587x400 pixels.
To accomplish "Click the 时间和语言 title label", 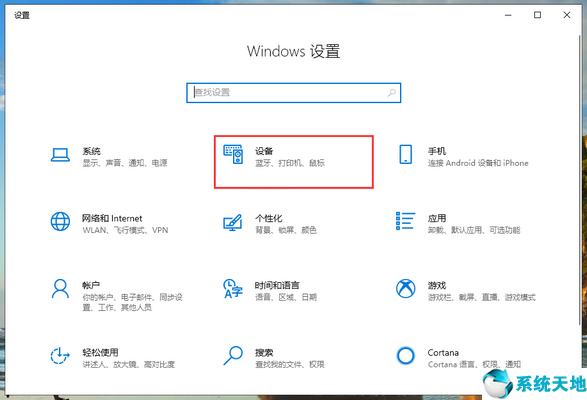I will point(277,285).
